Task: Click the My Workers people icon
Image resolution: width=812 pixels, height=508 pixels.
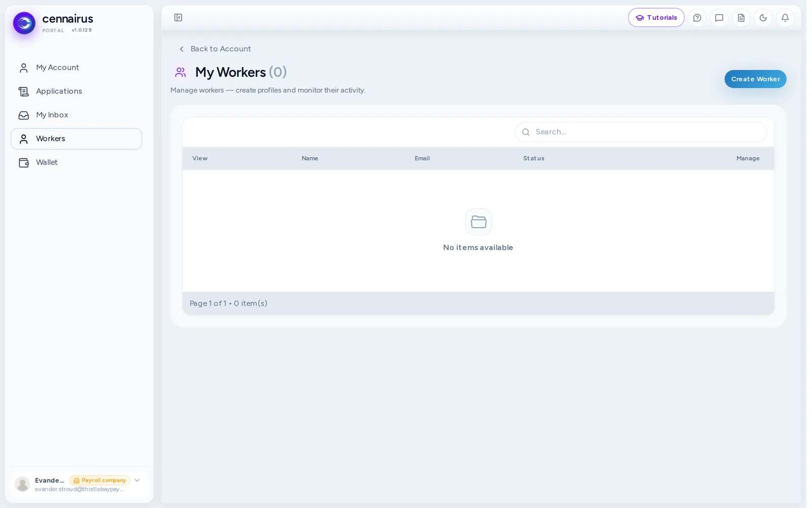Action: [181, 72]
